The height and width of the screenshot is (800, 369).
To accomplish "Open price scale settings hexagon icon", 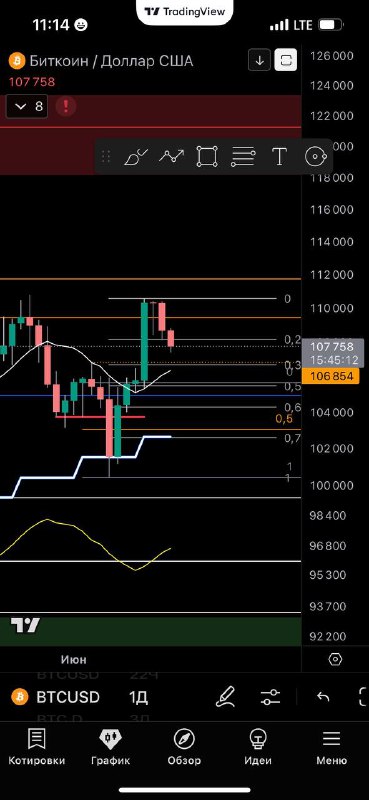I will [335, 659].
